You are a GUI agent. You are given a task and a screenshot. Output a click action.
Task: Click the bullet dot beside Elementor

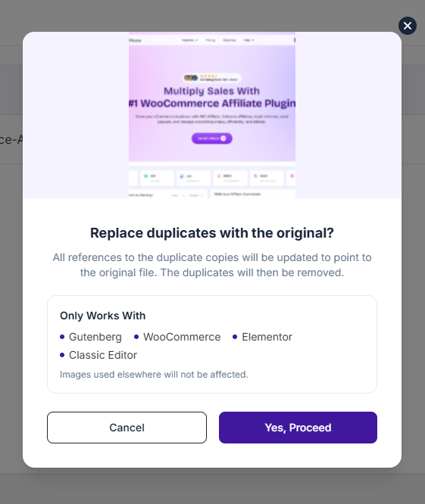point(235,337)
